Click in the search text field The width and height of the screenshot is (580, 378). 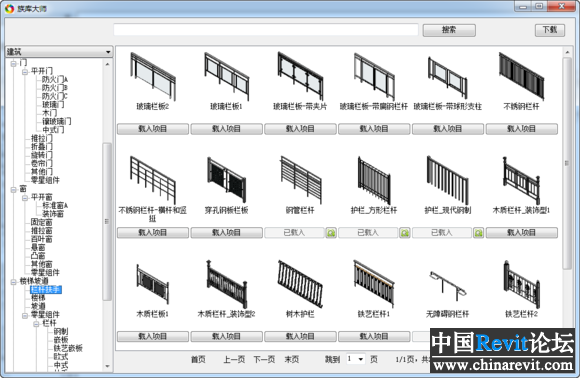[266, 30]
